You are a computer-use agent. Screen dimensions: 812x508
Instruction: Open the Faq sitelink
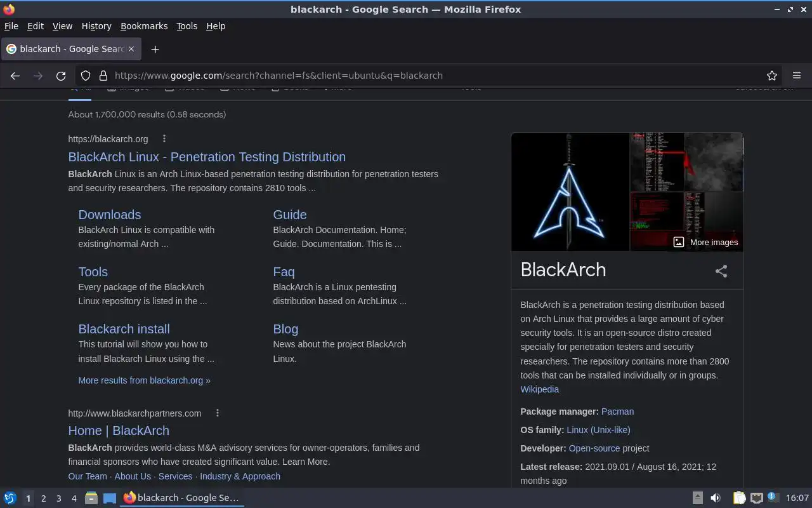point(284,272)
